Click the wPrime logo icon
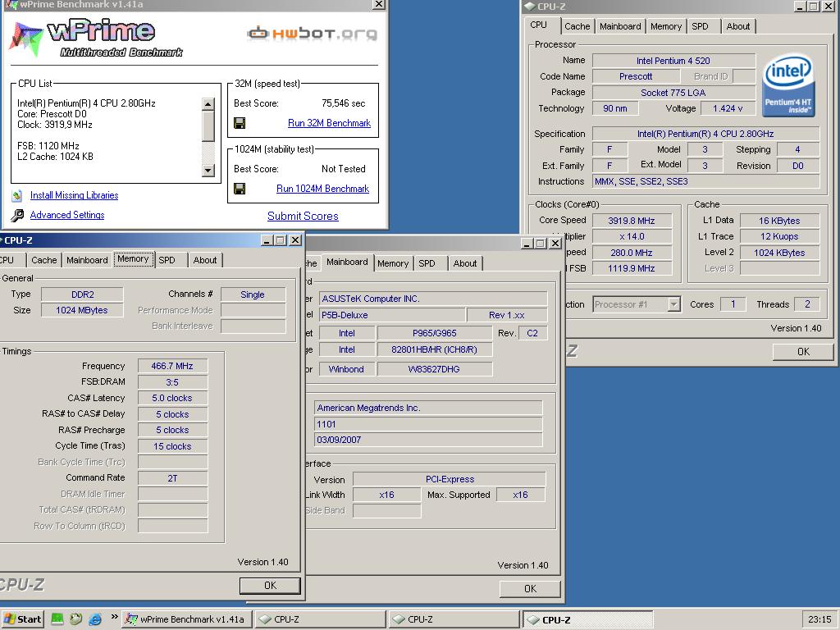Viewport: 840px width, 630px height. point(25,39)
